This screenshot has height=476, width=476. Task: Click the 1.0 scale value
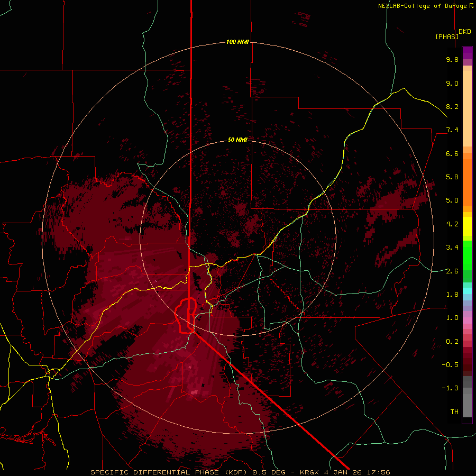pos(452,318)
